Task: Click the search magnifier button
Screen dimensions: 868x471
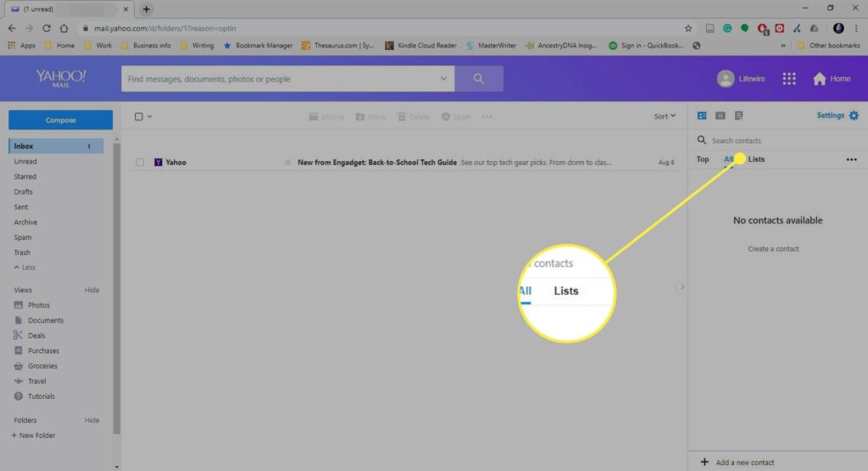Action: (x=479, y=79)
